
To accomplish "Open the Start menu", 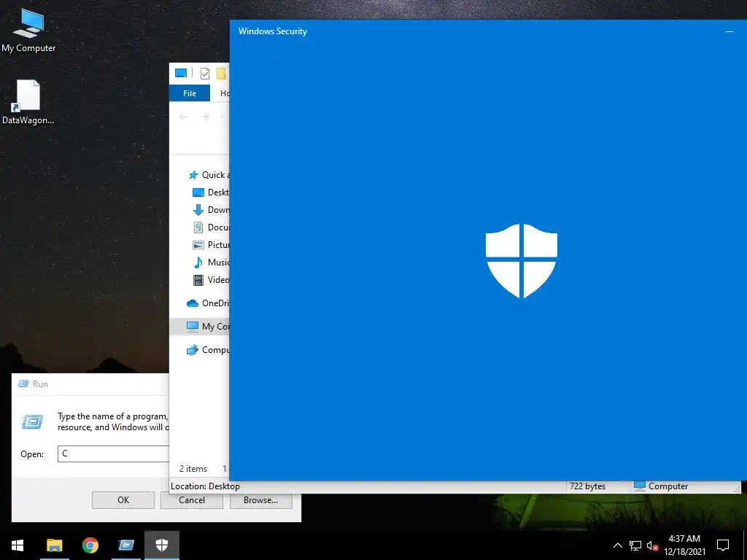I will click(x=18, y=545).
